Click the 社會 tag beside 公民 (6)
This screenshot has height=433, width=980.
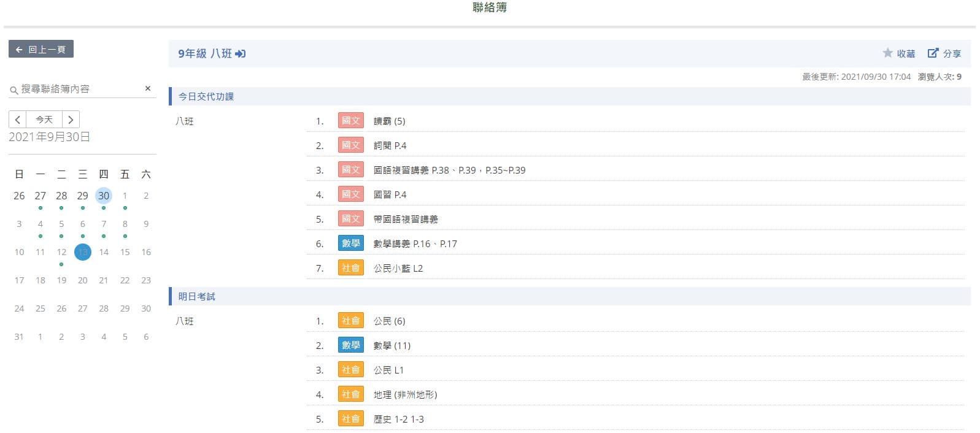point(351,321)
